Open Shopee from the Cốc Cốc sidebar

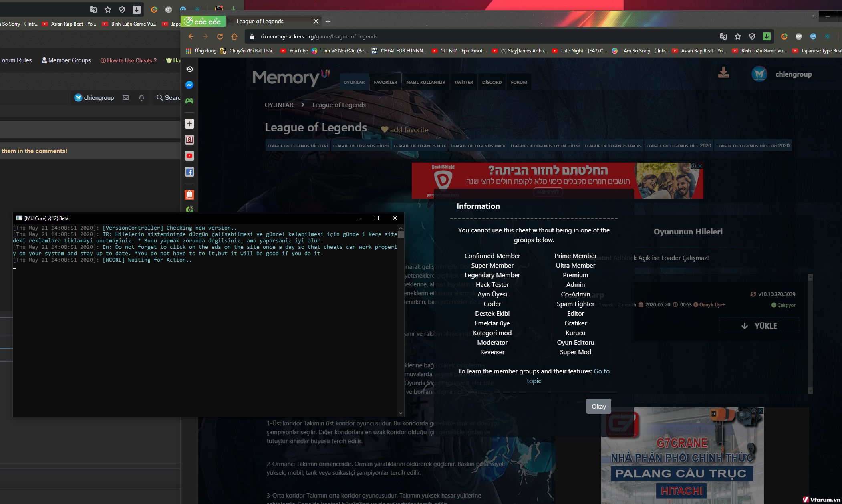pos(189,194)
